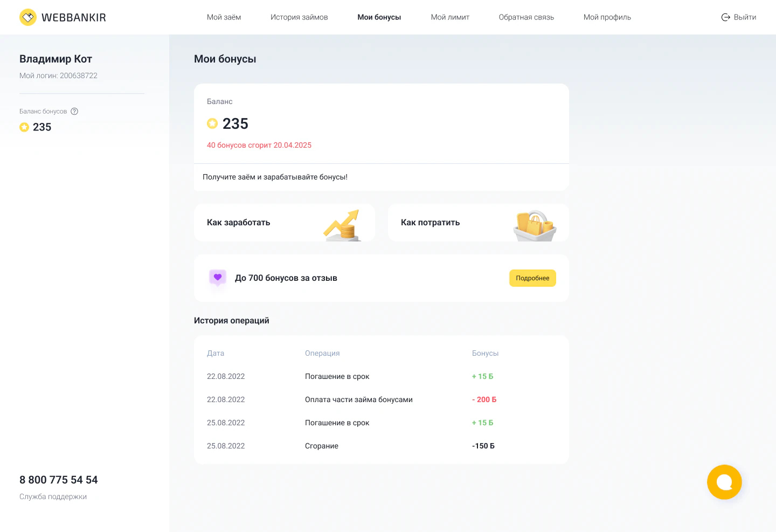Click the growth chart coins illustration

click(343, 225)
